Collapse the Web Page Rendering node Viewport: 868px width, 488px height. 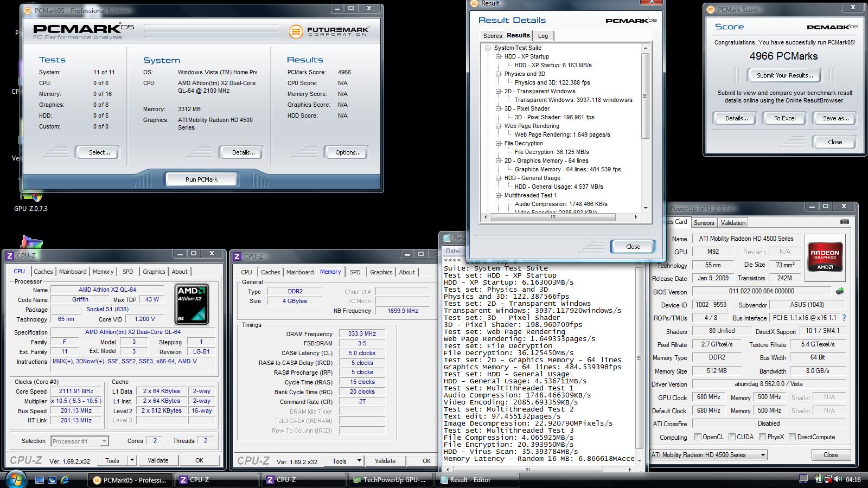(499, 126)
